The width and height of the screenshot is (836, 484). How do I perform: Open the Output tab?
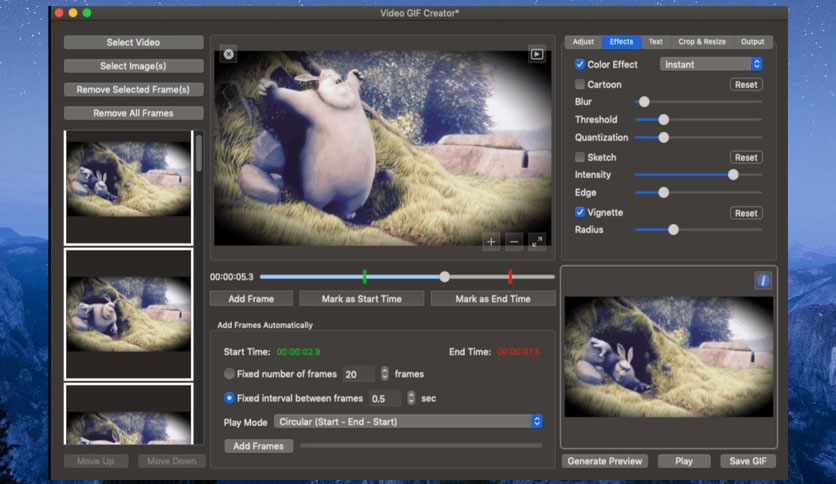tap(752, 42)
